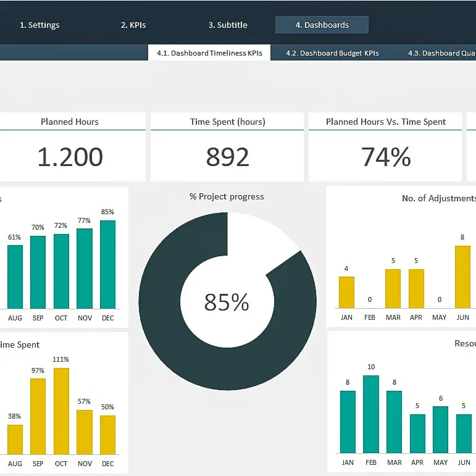This screenshot has height=476, width=476.
Task: Select the teal MAY bar with value 6
Action: (x=440, y=429)
